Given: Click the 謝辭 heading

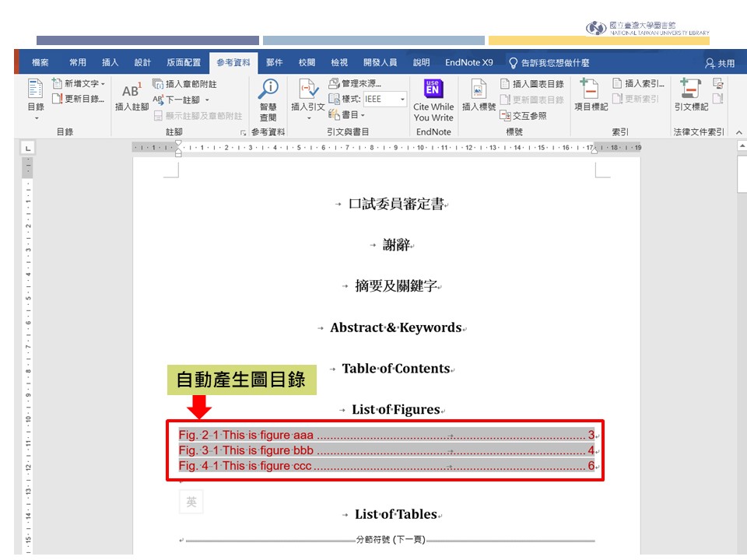Looking at the screenshot, I should click(396, 245).
